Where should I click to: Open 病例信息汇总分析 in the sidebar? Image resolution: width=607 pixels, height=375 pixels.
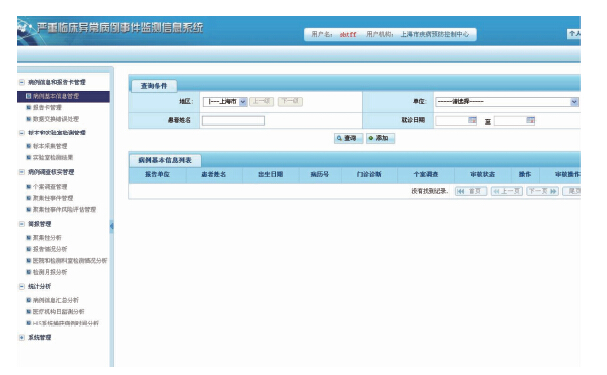pos(56,300)
